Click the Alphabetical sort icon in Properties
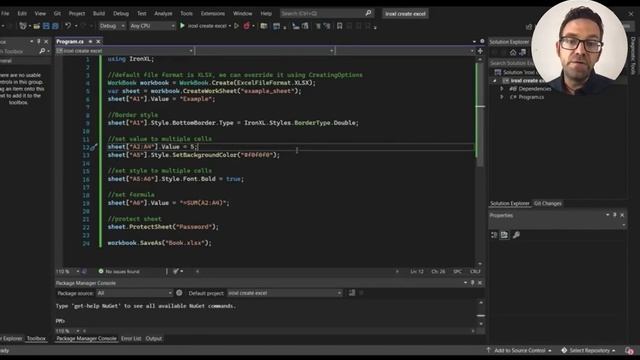The image size is (640, 360). pyautogui.click(x=504, y=235)
